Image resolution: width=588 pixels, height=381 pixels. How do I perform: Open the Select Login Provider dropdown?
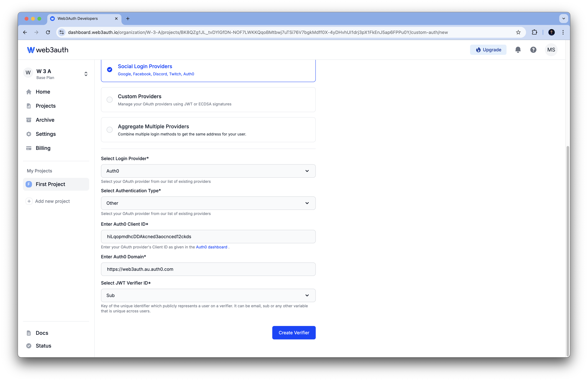[x=208, y=171]
